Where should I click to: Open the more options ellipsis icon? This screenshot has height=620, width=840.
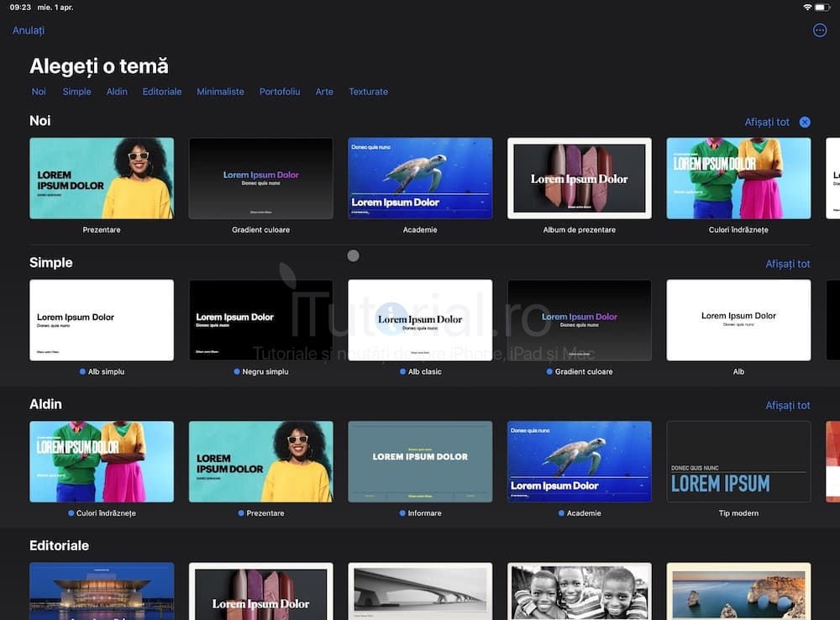(819, 30)
